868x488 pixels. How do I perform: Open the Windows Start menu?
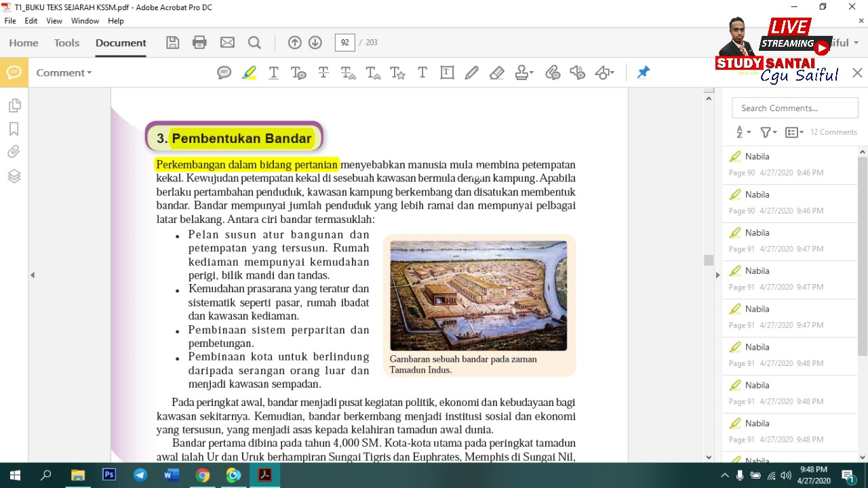tap(15, 475)
